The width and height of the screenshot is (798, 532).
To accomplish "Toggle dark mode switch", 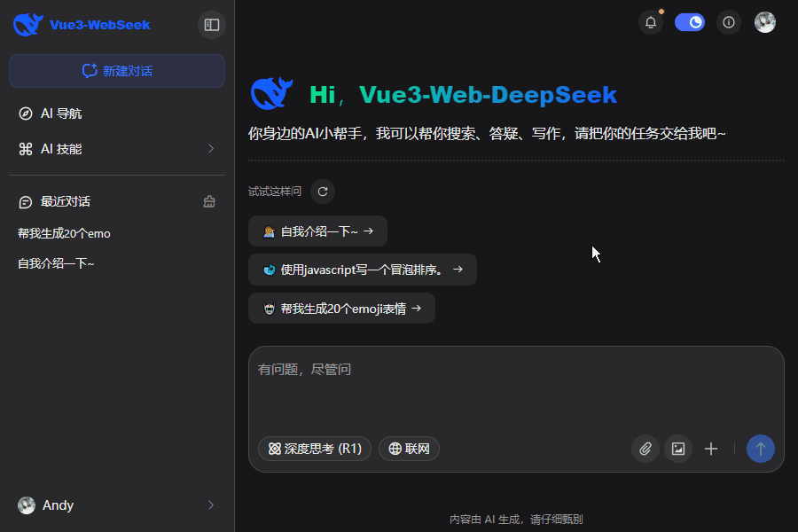I will (690, 22).
